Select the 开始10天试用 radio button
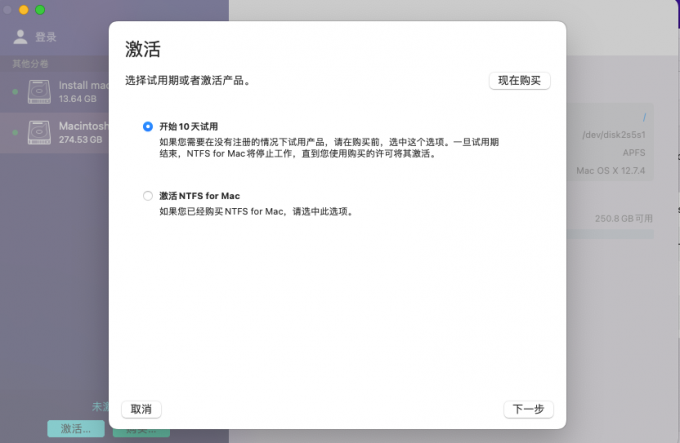The height and width of the screenshot is (443, 680). 148,127
